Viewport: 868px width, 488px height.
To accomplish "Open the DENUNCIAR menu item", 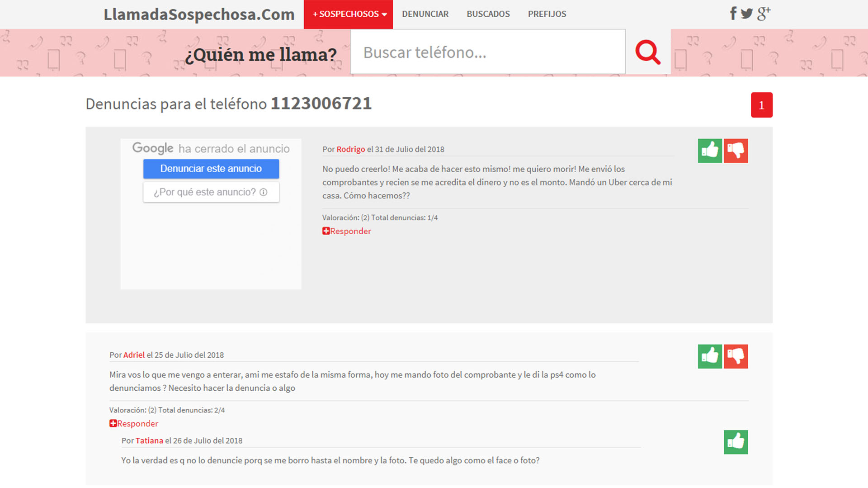I will click(x=425, y=14).
